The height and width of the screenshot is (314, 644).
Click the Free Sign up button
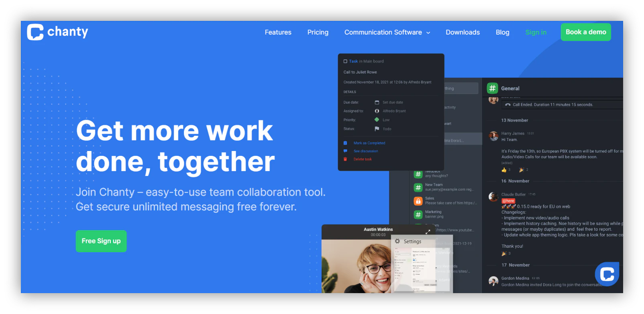101,241
